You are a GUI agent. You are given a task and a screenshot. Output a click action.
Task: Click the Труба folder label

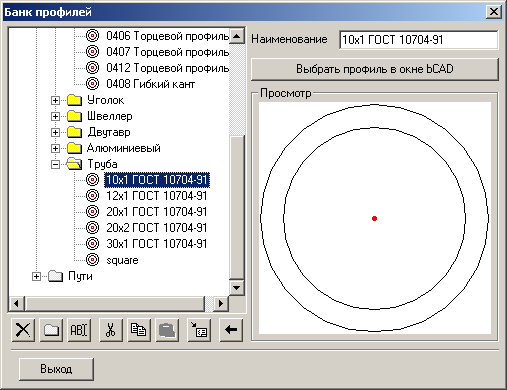(102, 164)
